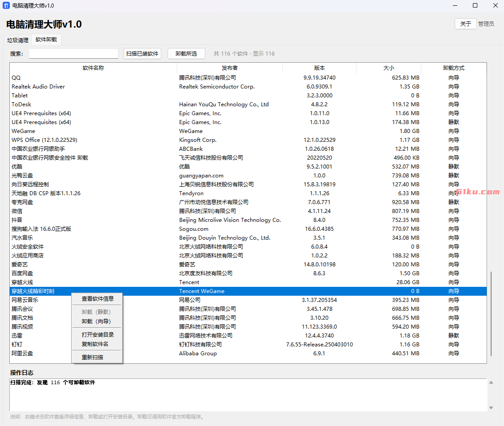Image resolution: width=504 pixels, height=426 pixels.
Task: Select the 软件卸载 tab
Action: click(46, 39)
